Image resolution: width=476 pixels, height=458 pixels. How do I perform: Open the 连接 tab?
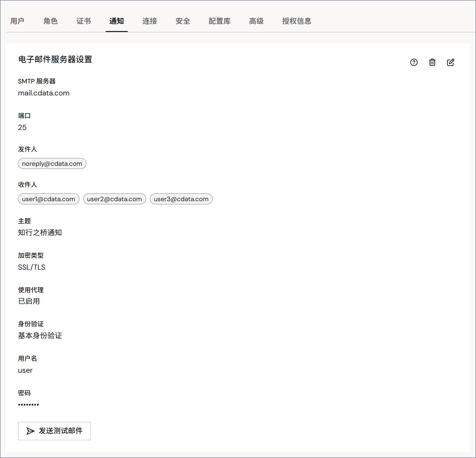pyautogui.click(x=150, y=21)
